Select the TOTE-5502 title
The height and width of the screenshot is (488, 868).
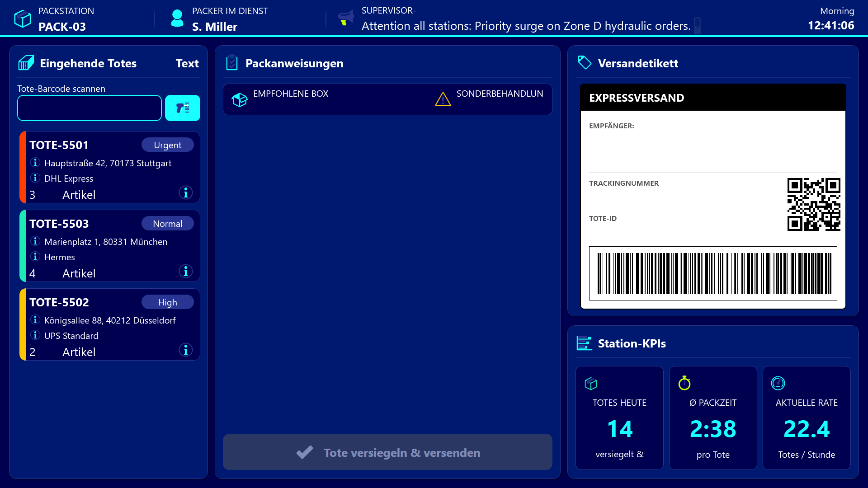tap(59, 302)
